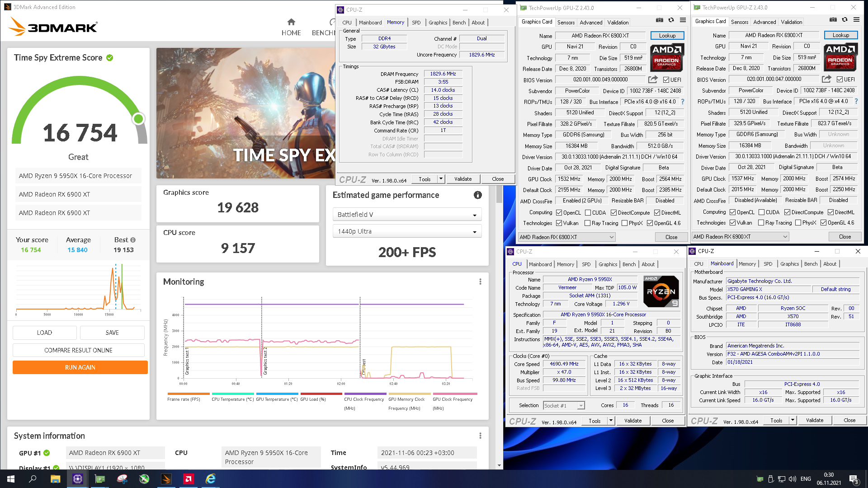This screenshot has height=488, width=868.
Task: Click the Frame rate (FPS) legend swatch
Action: [x=189, y=394]
